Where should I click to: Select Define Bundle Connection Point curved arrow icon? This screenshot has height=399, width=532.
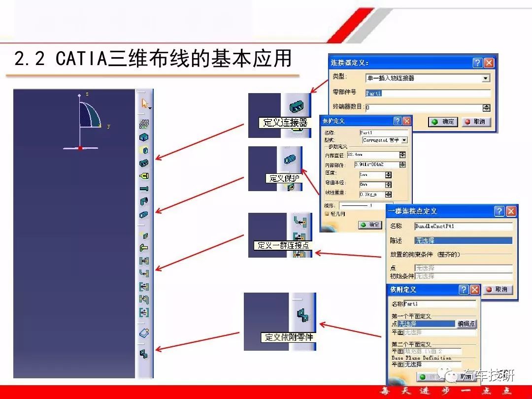(x=144, y=273)
